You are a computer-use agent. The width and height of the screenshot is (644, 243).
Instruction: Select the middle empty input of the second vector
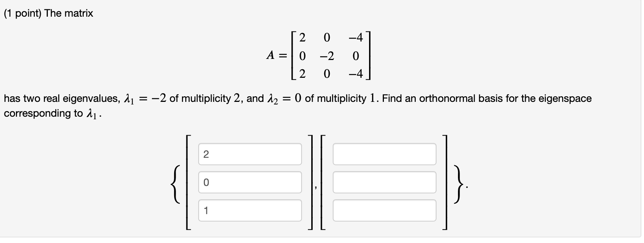[385, 182]
